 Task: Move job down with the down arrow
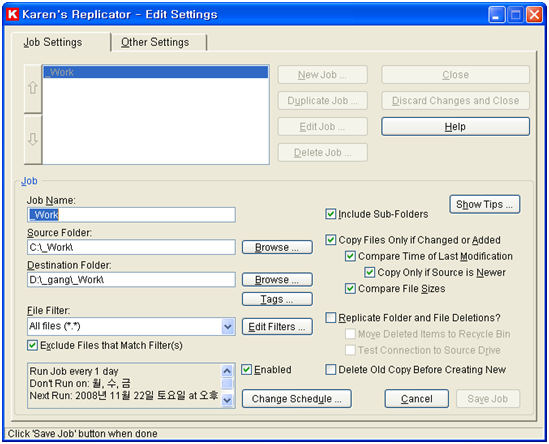click(x=33, y=139)
